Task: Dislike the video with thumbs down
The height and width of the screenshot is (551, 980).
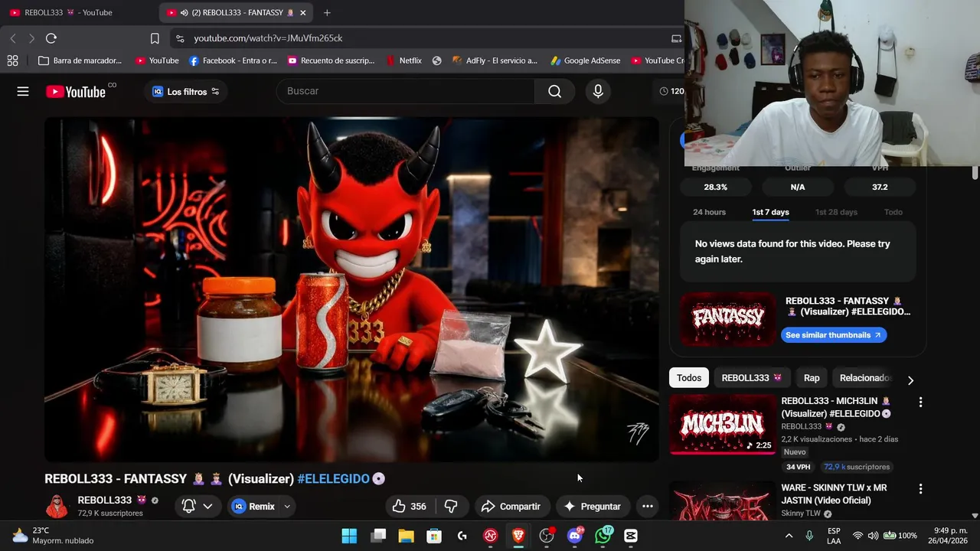Action: tap(451, 506)
